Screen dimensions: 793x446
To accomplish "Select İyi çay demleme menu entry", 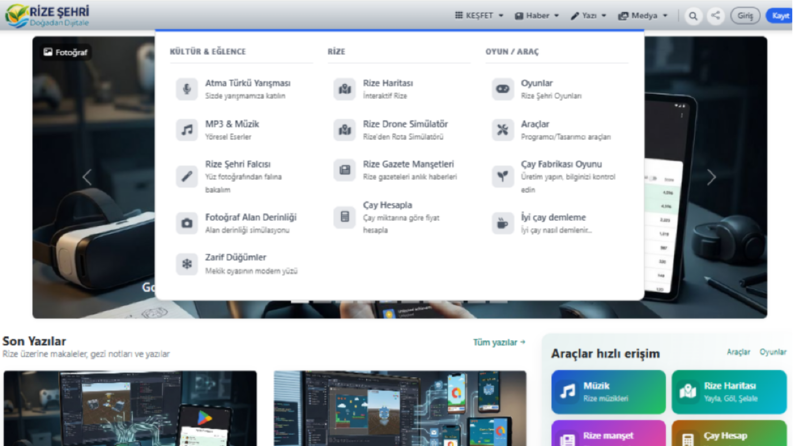I will point(557,223).
